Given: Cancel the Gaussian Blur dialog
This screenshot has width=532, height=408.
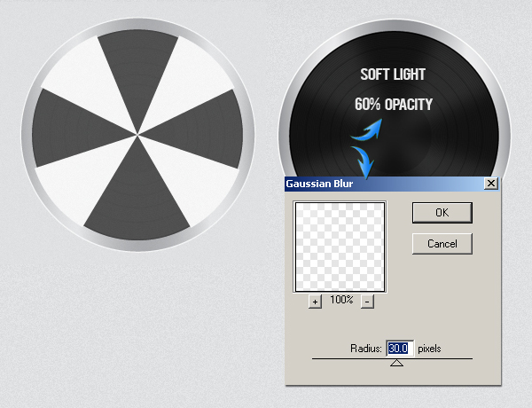Looking at the screenshot, I should pyautogui.click(x=442, y=244).
